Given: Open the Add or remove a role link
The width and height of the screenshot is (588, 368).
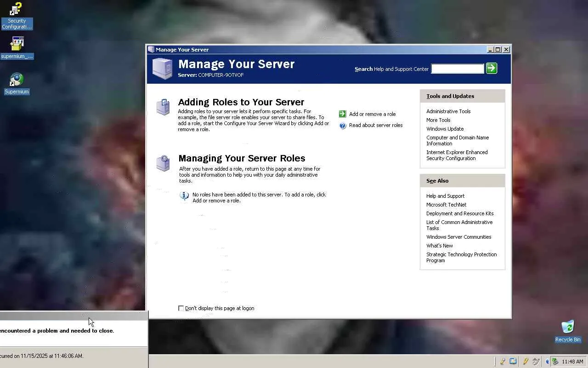Looking at the screenshot, I should pos(372,114).
